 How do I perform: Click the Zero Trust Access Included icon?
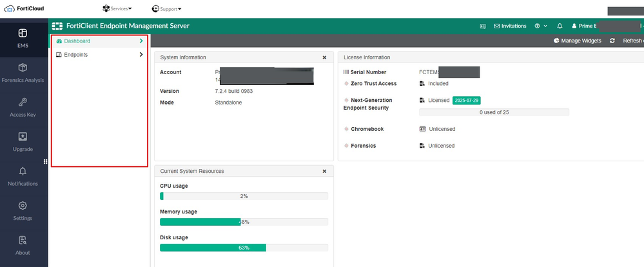pos(422,84)
